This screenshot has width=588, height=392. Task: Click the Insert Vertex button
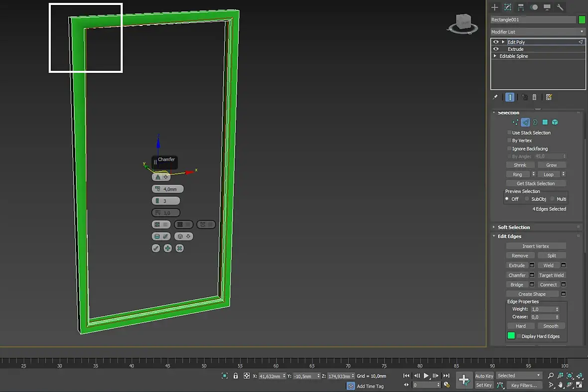536,246
